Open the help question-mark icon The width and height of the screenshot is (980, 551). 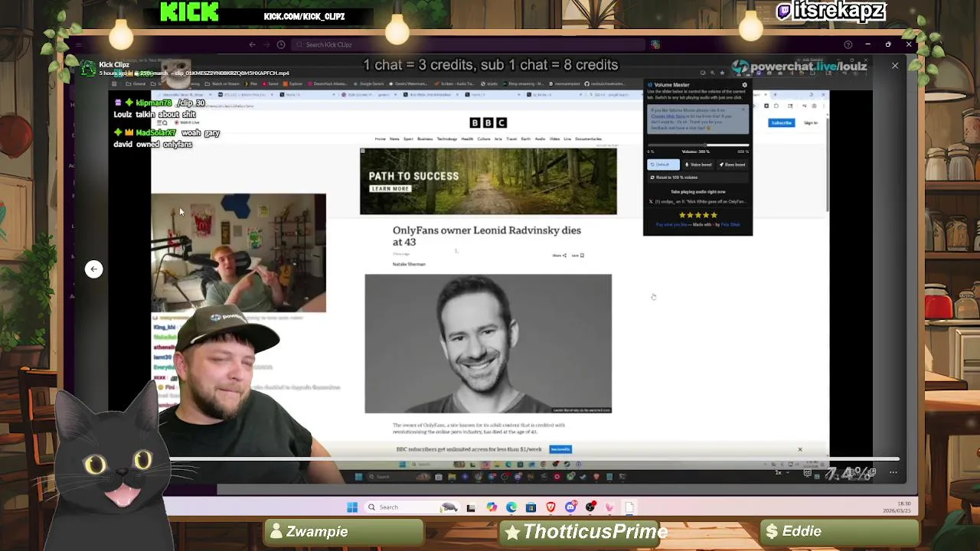click(x=848, y=44)
